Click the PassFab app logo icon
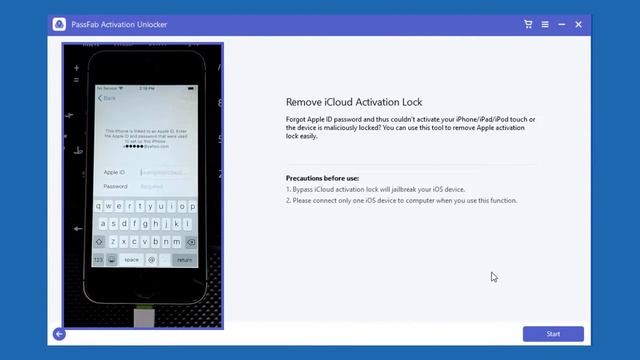The height and width of the screenshot is (360, 640). (x=59, y=24)
